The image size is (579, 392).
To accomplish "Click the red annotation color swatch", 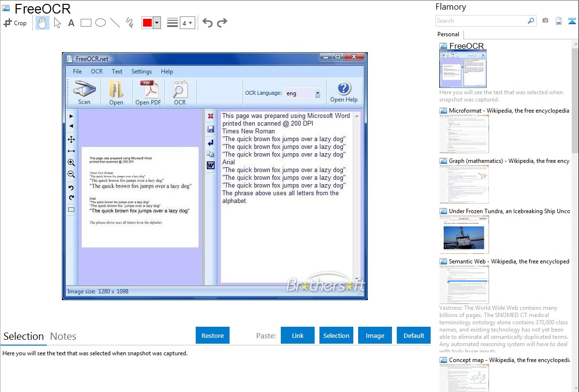I will coord(147,23).
